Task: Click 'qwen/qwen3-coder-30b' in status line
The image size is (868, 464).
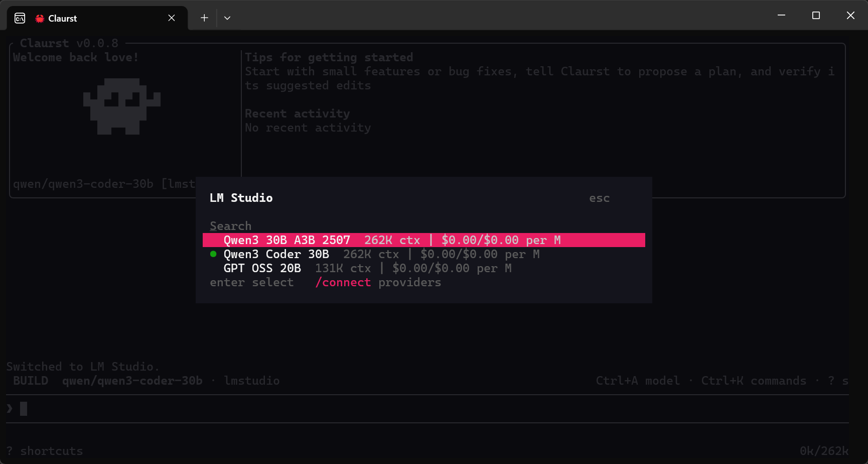Action: [132, 381]
